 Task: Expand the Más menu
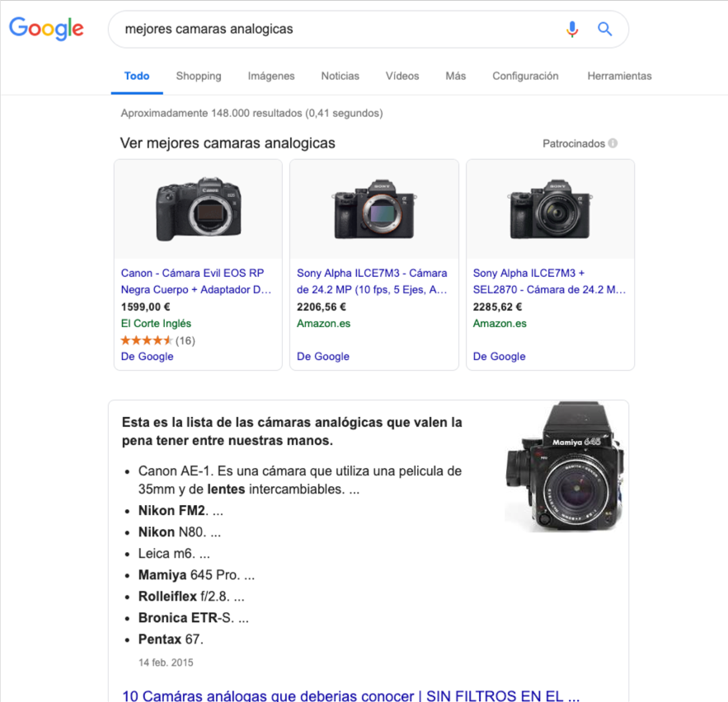pos(455,76)
